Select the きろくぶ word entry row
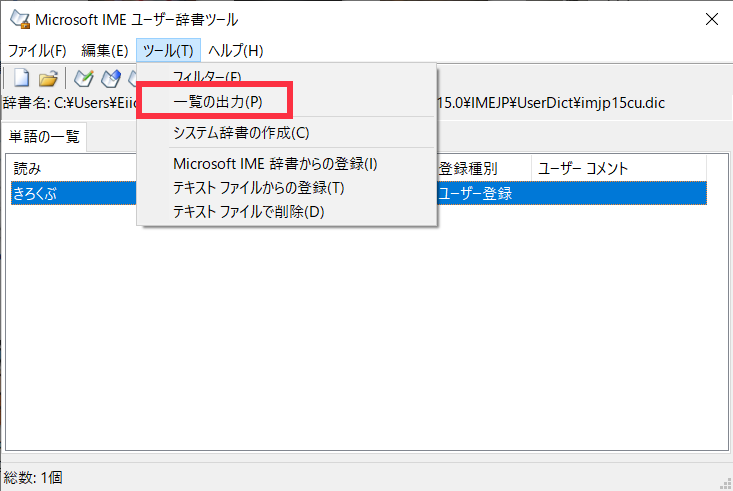 click(70, 193)
